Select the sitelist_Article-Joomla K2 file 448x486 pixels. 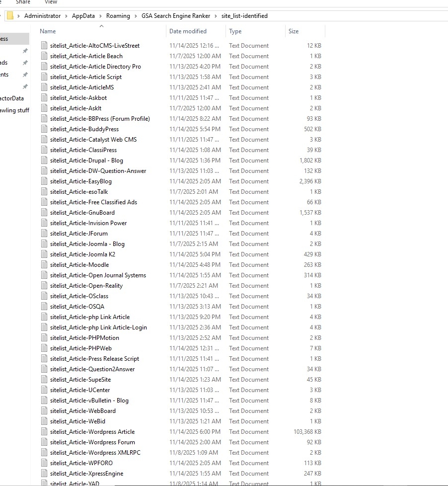click(82, 254)
